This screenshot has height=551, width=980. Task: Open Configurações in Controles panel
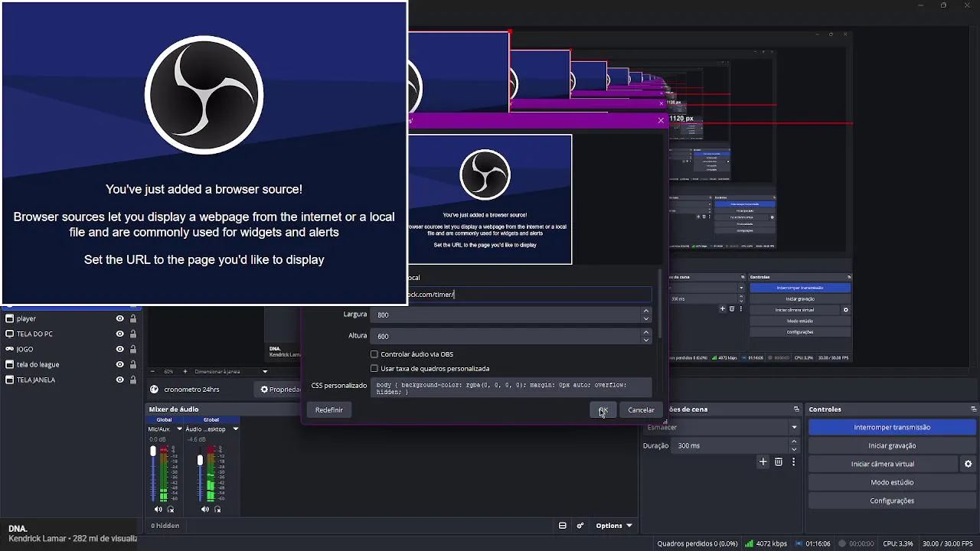pos(892,500)
